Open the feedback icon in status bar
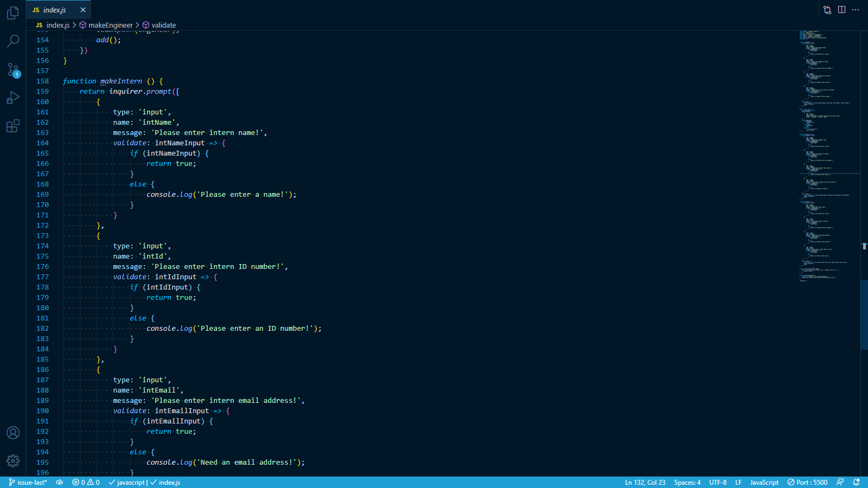The width and height of the screenshot is (868, 488). (840, 483)
